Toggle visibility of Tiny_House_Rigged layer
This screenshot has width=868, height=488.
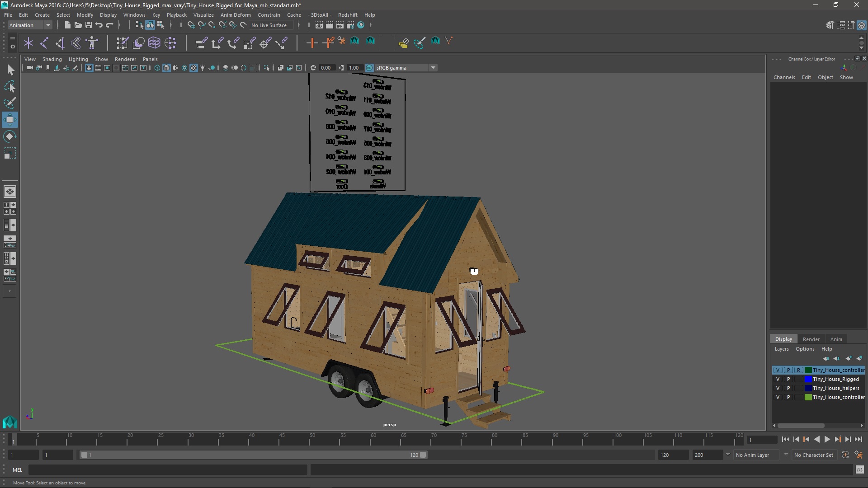[778, 379]
